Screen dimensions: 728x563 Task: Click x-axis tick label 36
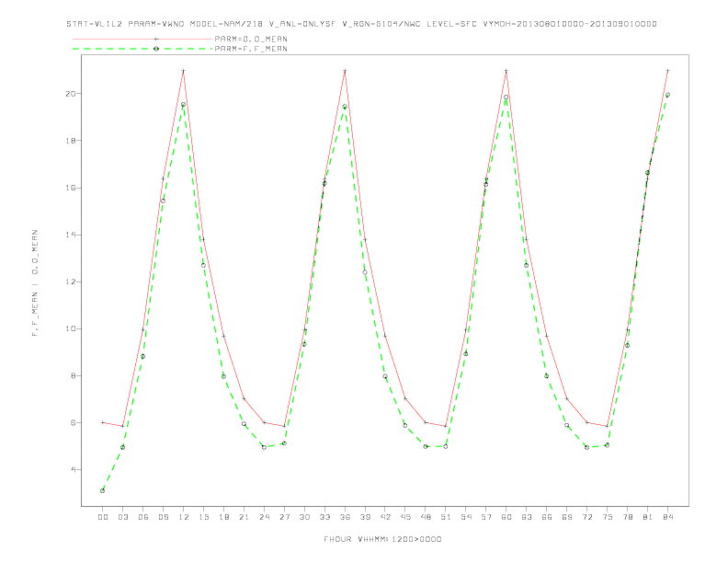tap(345, 517)
